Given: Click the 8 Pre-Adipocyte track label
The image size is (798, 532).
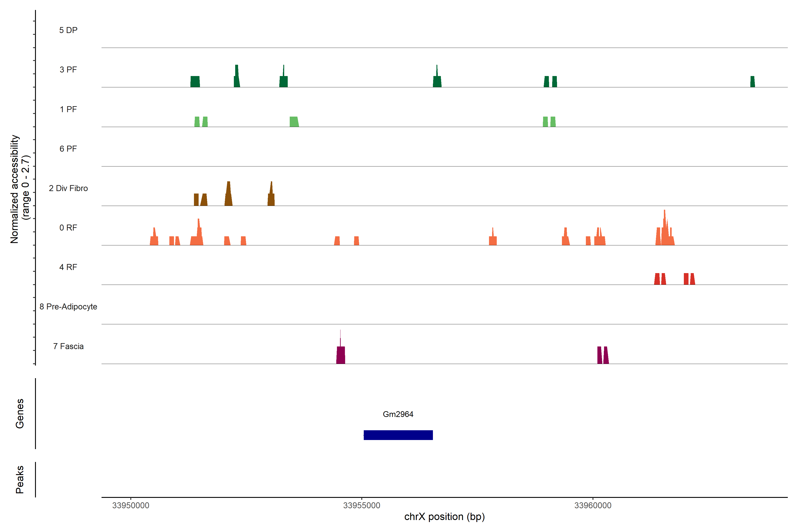Looking at the screenshot, I should [x=68, y=307].
